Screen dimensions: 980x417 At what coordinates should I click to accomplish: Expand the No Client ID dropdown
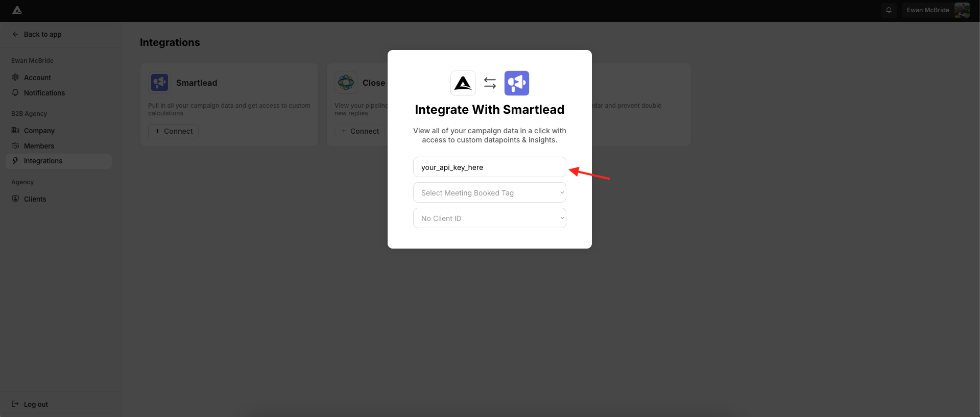pos(489,218)
